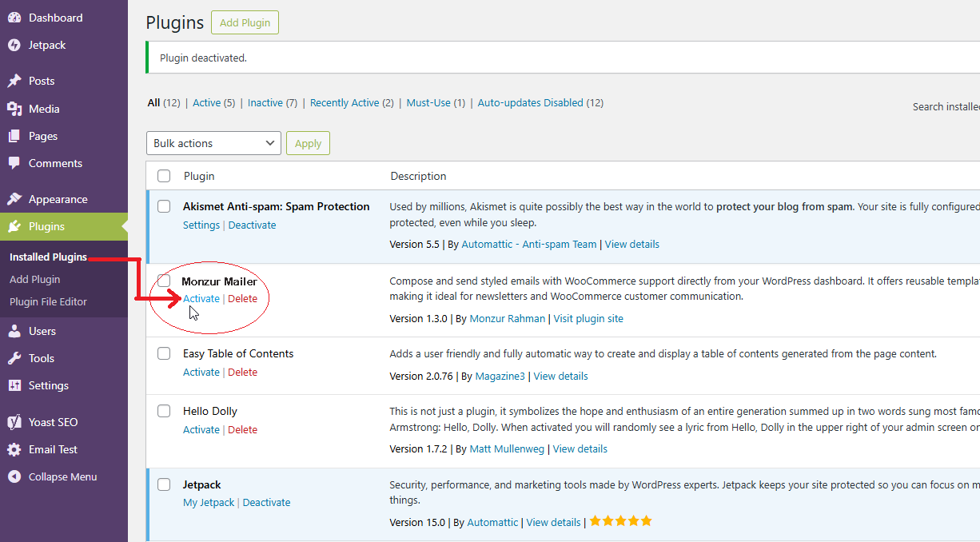
Task: Check the Easy Table of Contents checkbox
Action: [164, 353]
